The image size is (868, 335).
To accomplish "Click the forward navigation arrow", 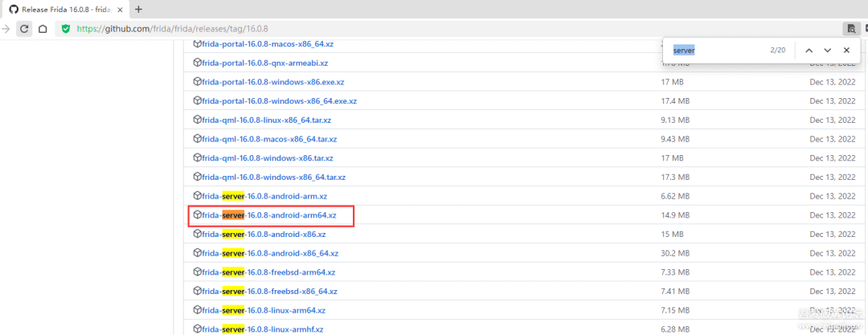I will pyautogui.click(x=5, y=29).
